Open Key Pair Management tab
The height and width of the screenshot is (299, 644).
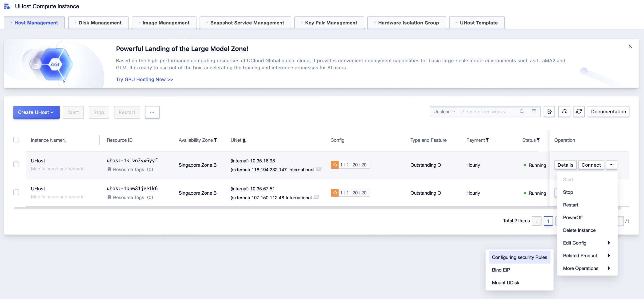click(329, 23)
